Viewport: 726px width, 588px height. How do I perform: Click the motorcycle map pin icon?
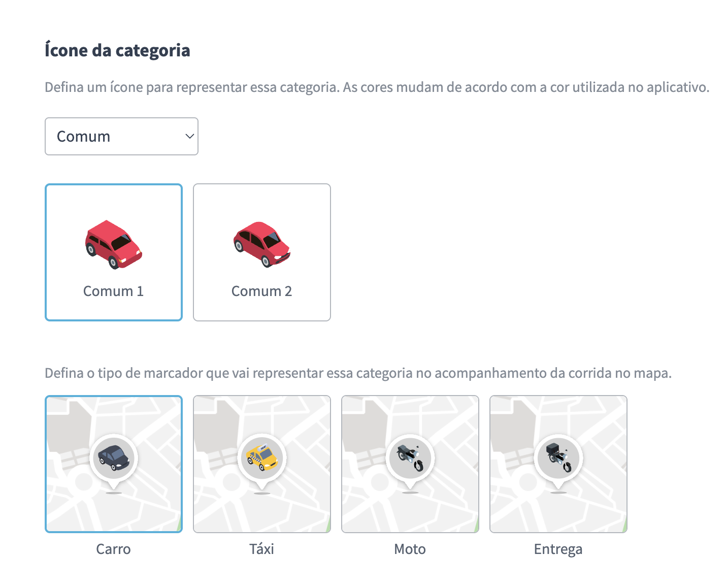coord(410,458)
